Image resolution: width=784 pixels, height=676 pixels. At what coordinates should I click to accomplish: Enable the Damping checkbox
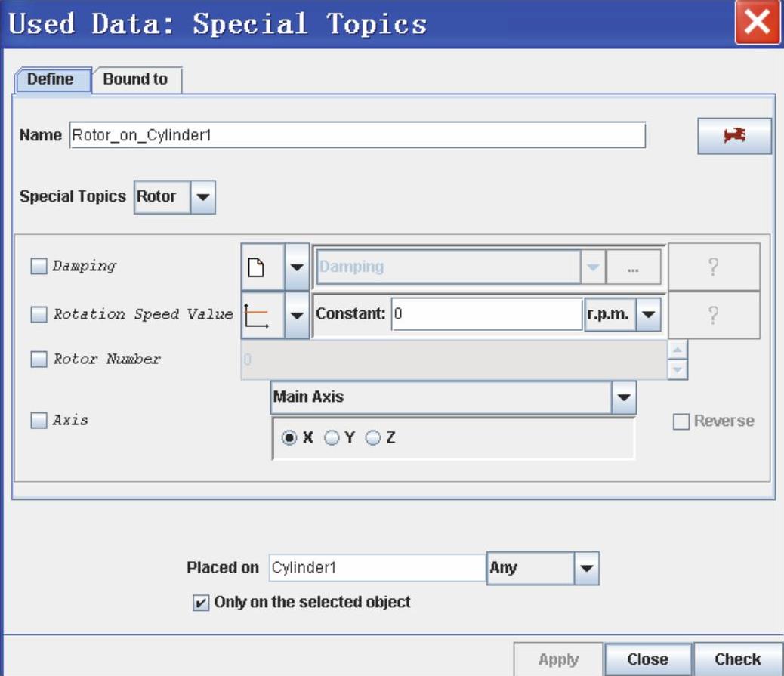click(x=39, y=267)
